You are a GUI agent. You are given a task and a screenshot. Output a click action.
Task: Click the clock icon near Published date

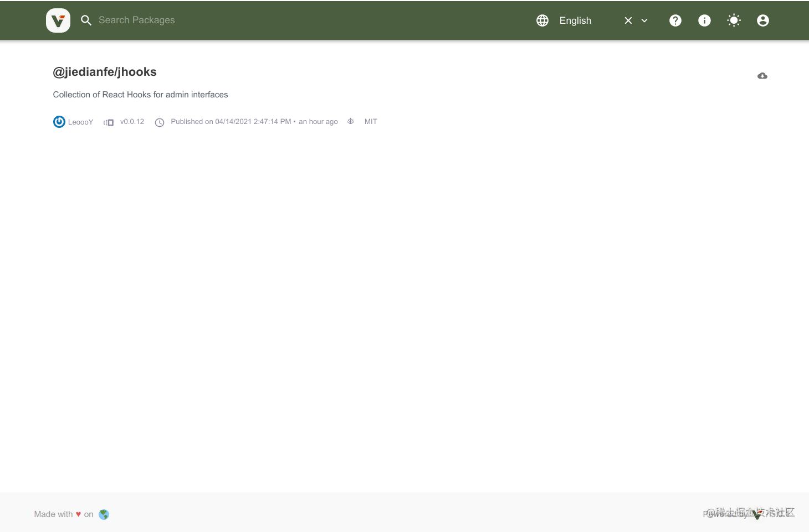coord(160,122)
